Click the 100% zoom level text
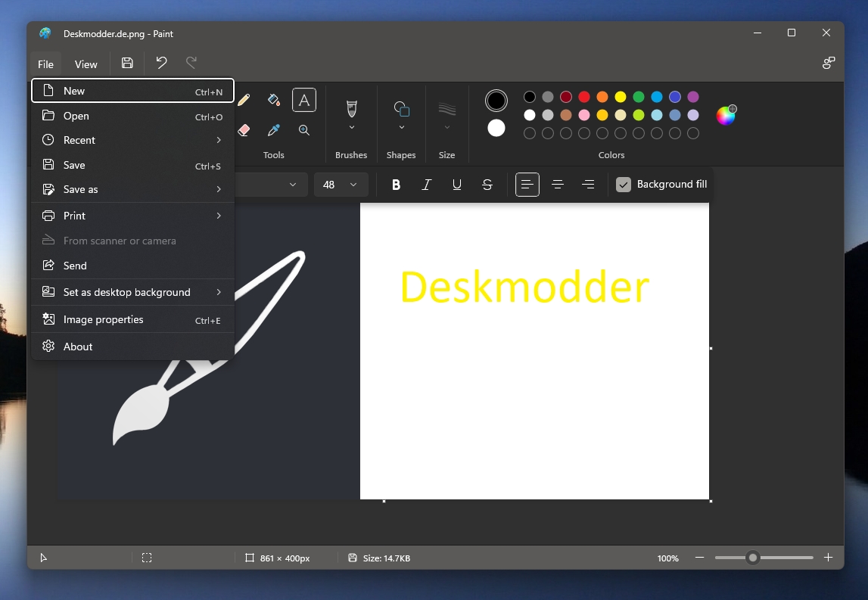Image resolution: width=868 pixels, height=600 pixels. pyautogui.click(x=667, y=558)
